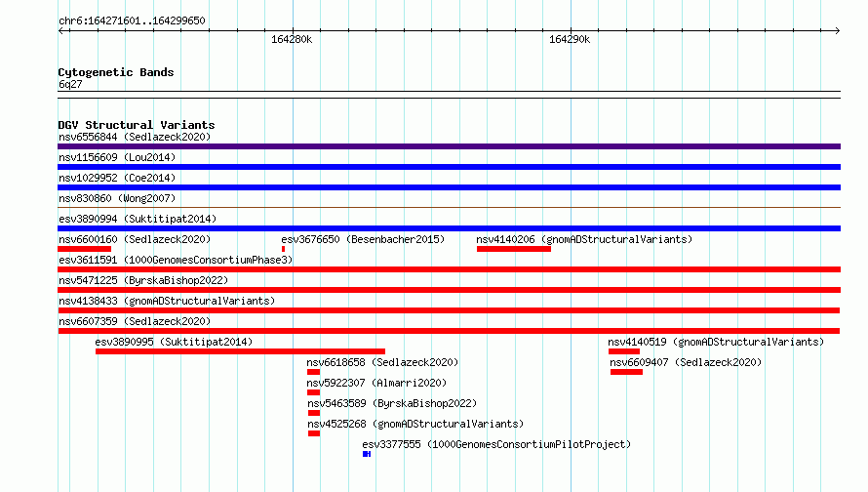Open variant nsv6600160 (Sedlazeck2020) label
Screen dimensions: 868x492
click(135, 239)
